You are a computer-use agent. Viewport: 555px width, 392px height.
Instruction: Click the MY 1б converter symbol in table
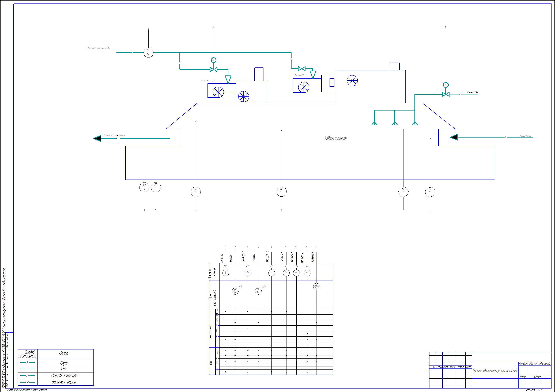(235, 291)
